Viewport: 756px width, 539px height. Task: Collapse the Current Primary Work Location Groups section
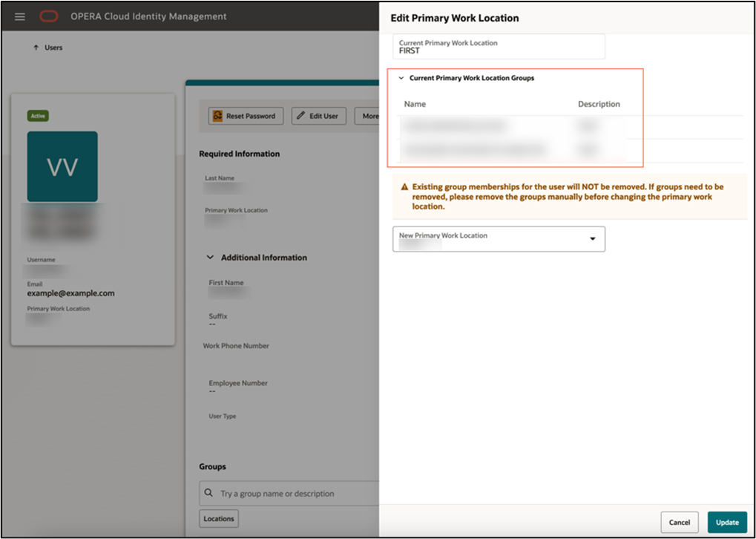[x=401, y=78]
